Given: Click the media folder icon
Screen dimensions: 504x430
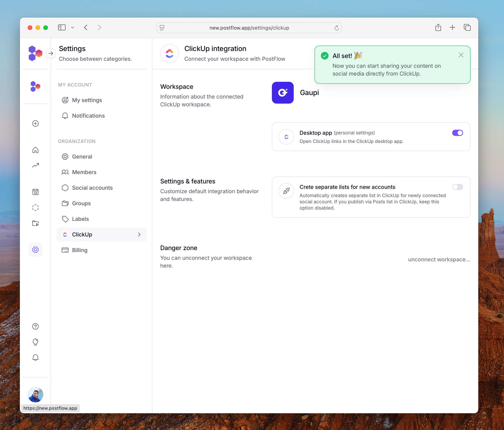Looking at the screenshot, I should (x=35, y=223).
